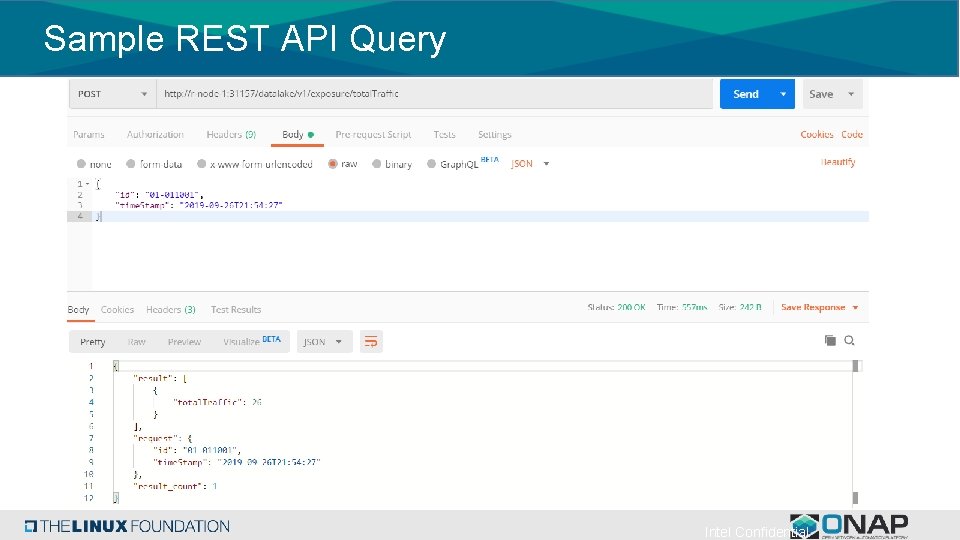Open the request Headers (9) tab
Screen dimensions: 960x540
pyautogui.click(x=231, y=134)
